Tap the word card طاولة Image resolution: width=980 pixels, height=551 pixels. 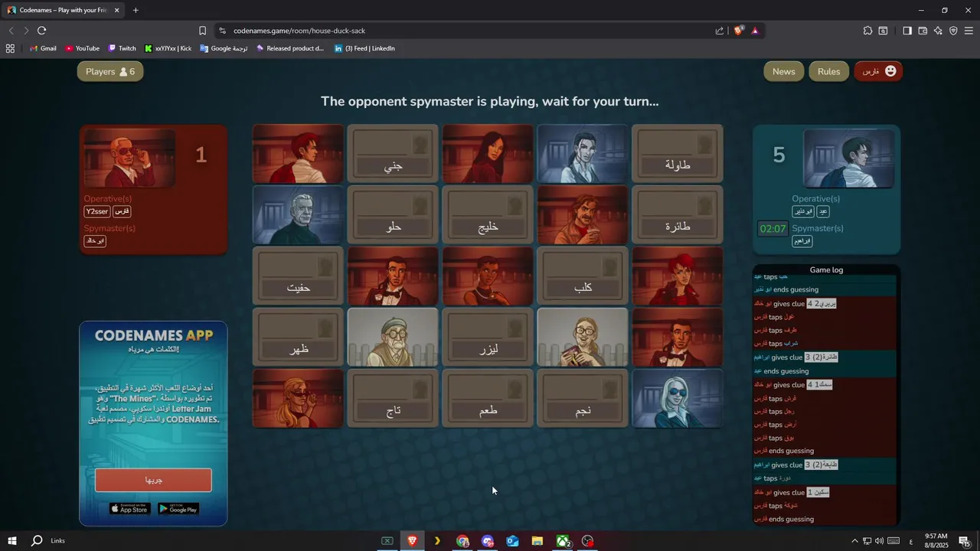pos(678,154)
